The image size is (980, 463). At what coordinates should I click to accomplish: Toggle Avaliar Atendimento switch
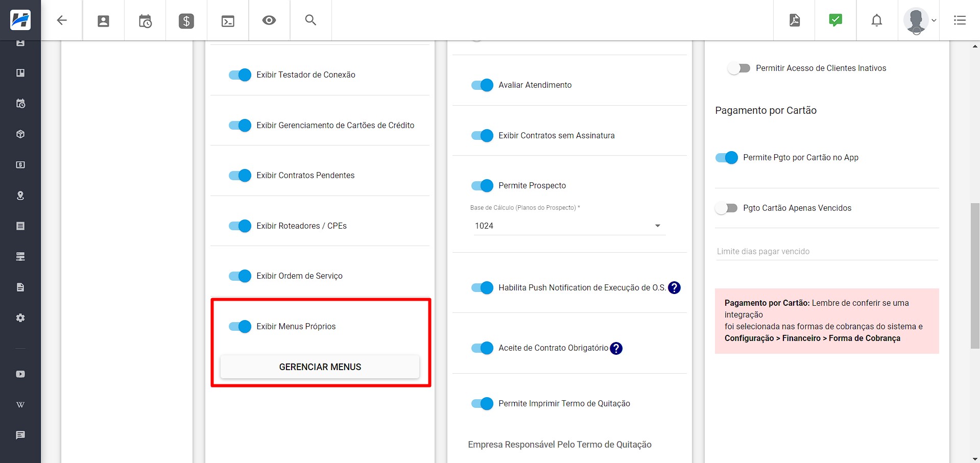[482, 85]
